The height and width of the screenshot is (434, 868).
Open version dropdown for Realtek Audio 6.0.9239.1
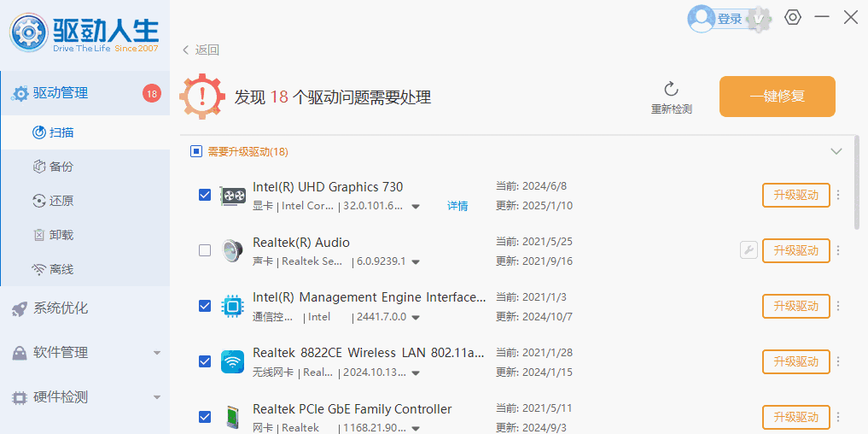coord(416,262)
